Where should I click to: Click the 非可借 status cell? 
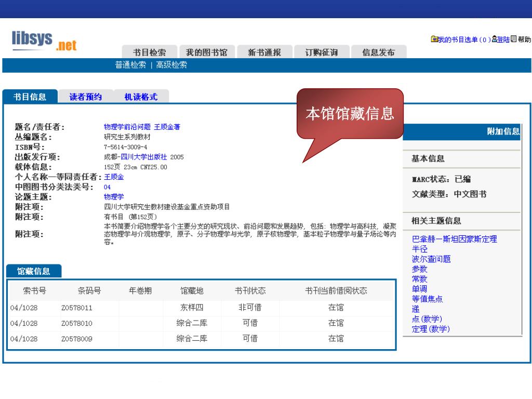coord(250,308)
